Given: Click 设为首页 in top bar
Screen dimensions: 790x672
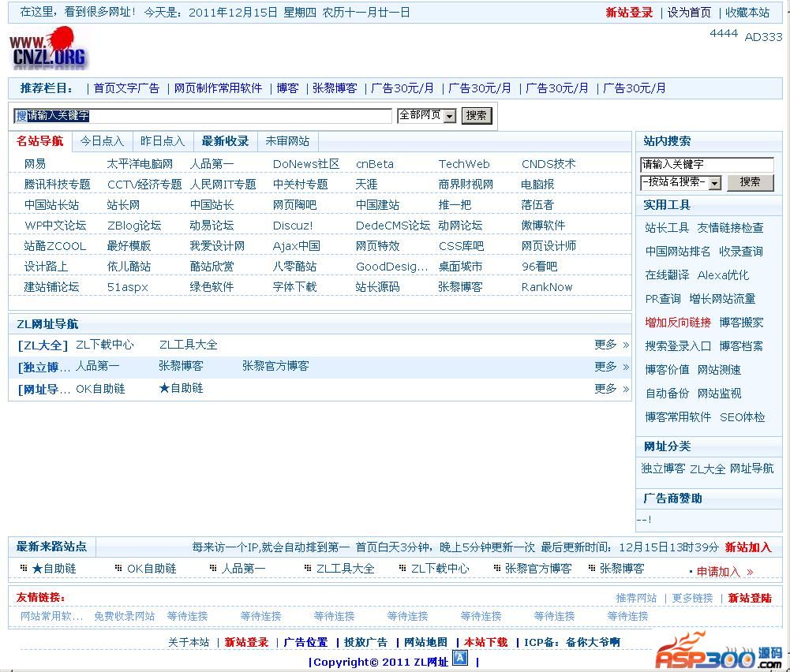Looking at the screenshot, I should (x=689, y=13).
